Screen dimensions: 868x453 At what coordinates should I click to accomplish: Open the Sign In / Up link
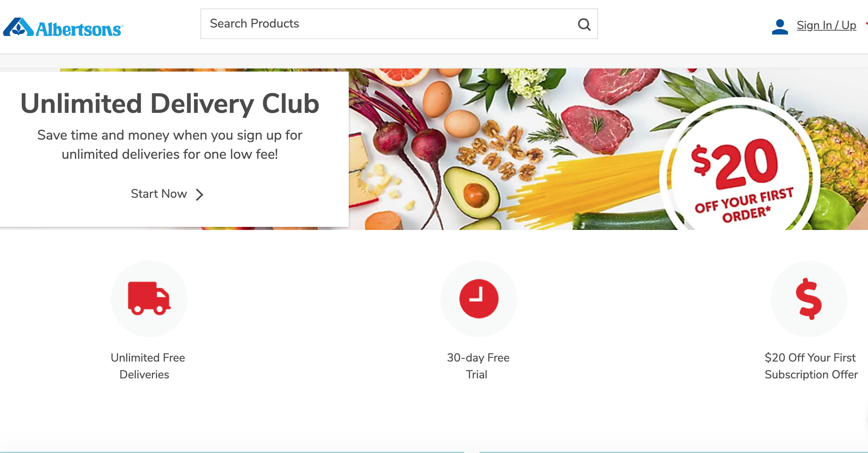point(826,25)
